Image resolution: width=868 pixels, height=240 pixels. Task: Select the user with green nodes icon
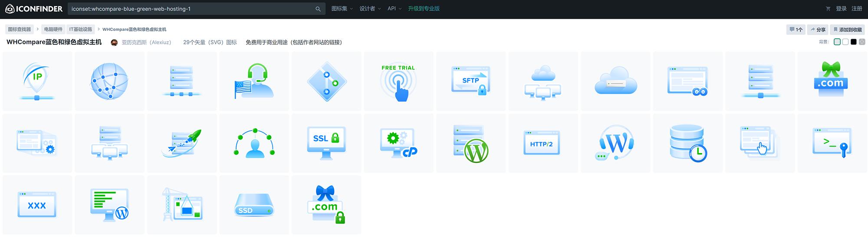pos(254,143)
